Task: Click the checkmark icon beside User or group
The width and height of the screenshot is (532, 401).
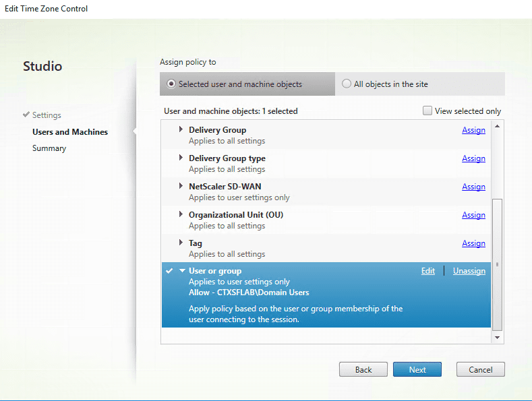Action: tap(169, 271)
